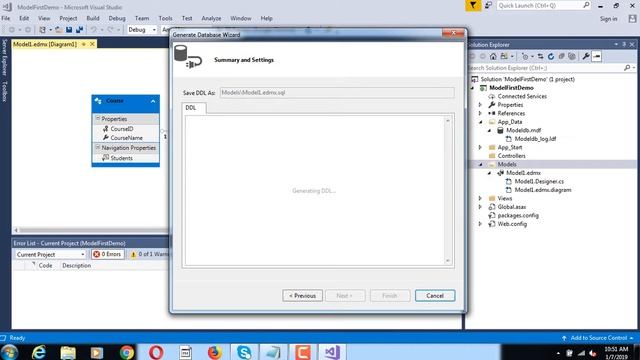Expand the App_Start folder
This screenshot has width=640, height=360.
tap(480, 147)
